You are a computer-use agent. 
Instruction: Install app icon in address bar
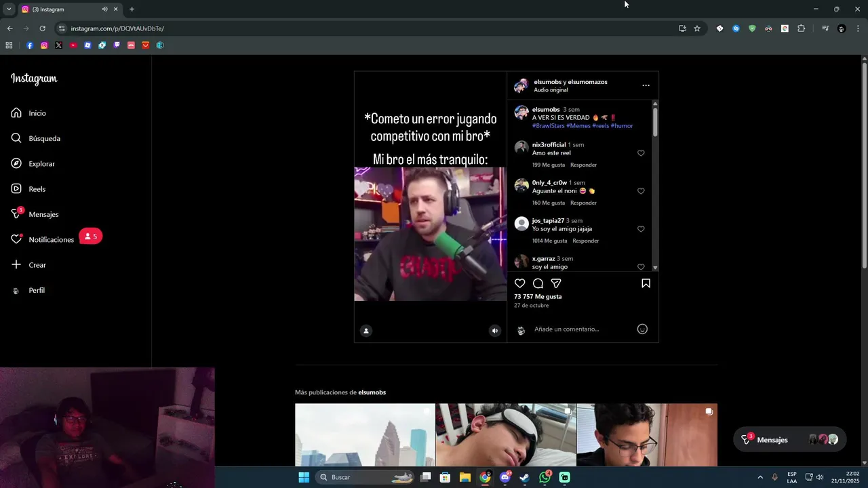click(x=682, y=28)
